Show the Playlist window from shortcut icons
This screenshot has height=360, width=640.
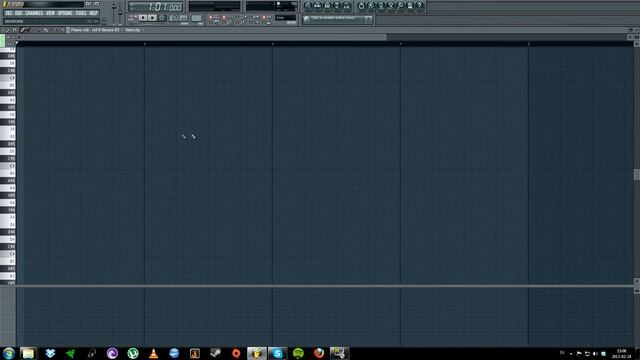click(308, 6)
